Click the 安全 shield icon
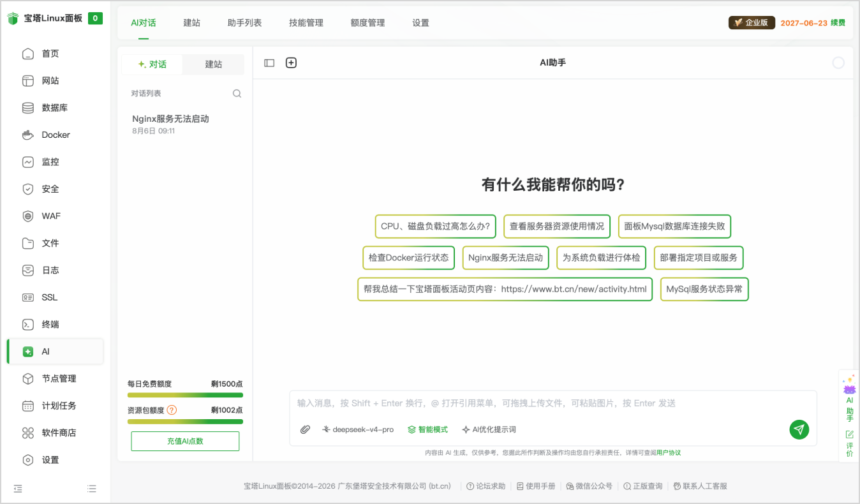Image resolution: width=860 pixels, height=504 pixels. pyautogui.click(x=28, y=189)
